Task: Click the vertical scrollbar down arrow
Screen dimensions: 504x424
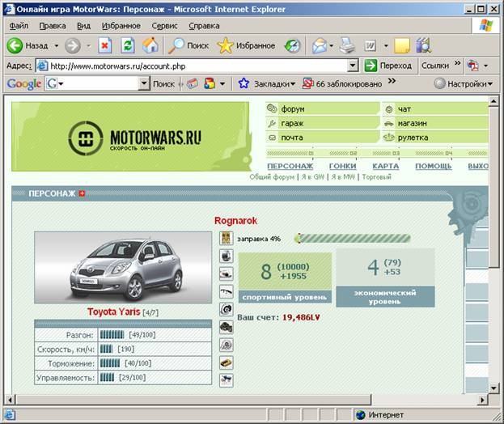Action: 493,388
